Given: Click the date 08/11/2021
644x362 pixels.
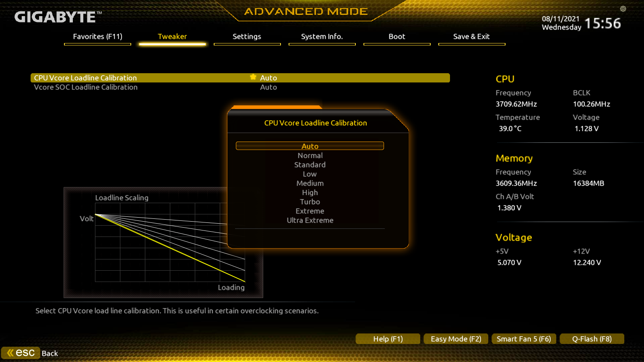Looking at the screenshot, I should (561, 19).
